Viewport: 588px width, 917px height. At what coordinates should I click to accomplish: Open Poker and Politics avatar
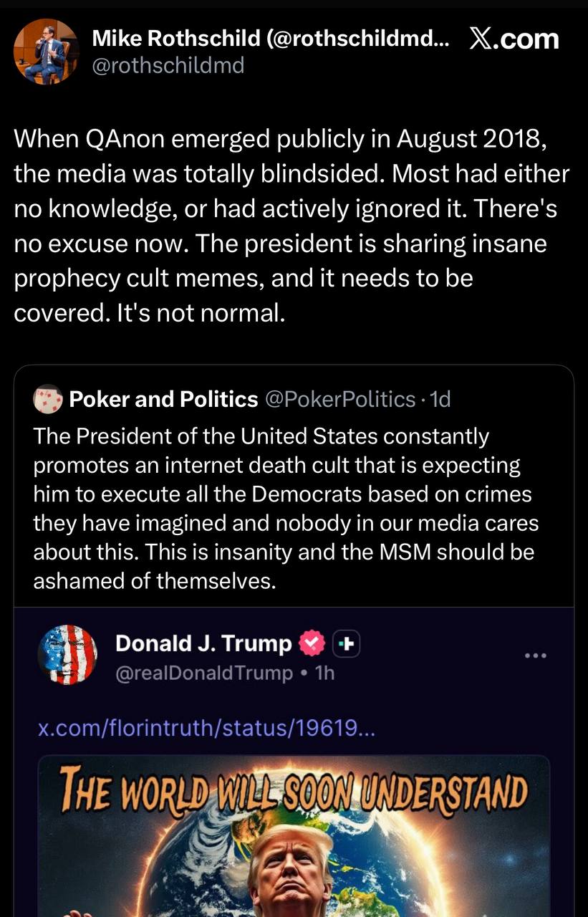click(48, 399)
